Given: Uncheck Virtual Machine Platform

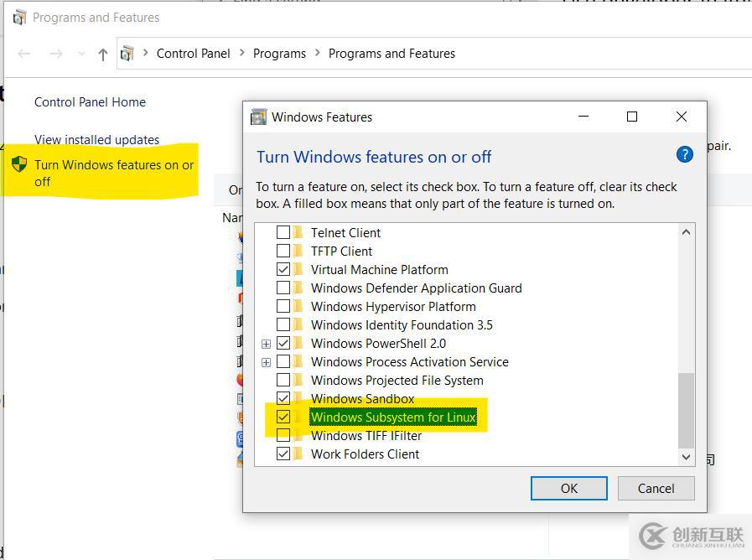Looking at the screenshot, I should (283, 269).
